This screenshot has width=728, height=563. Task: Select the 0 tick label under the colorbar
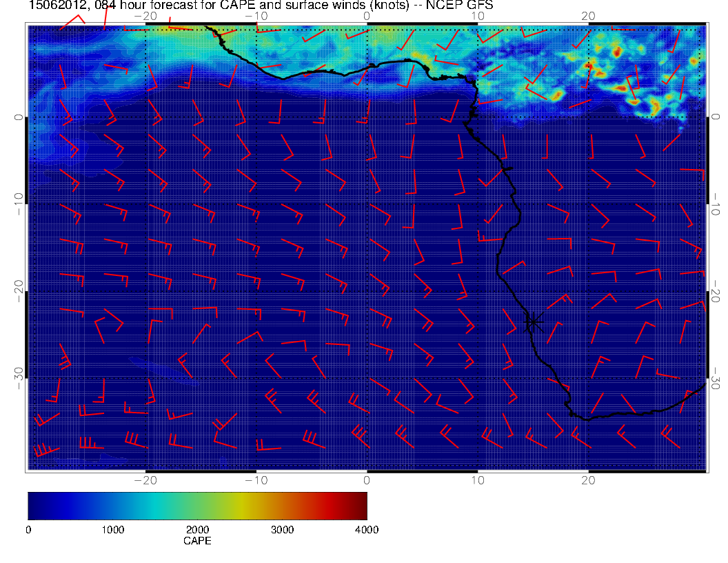pos(28,529)
